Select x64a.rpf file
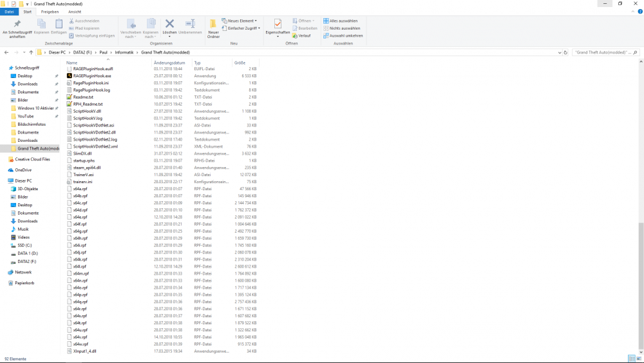644x363 pixels. pyautogui.click(x=80, y=189)
